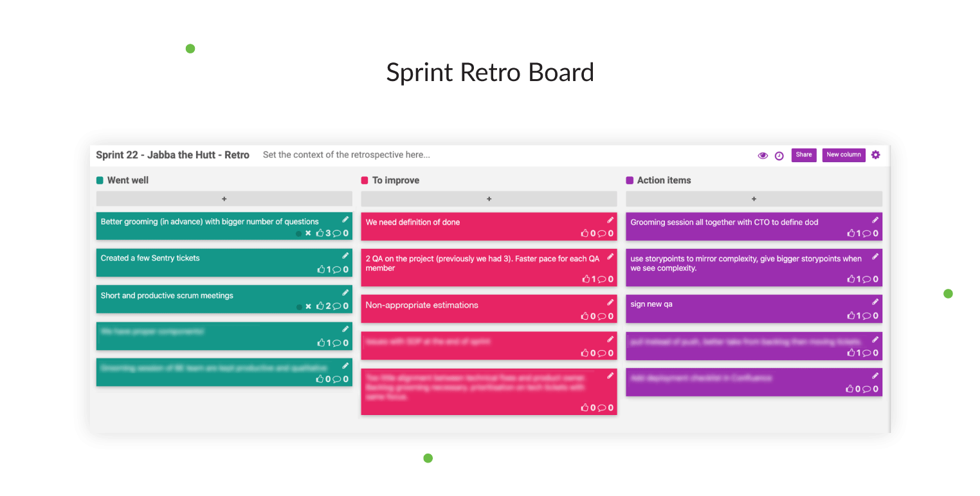The image size is (980, 496).
Task: Edit the 'Non-appropriate estimations' card
Action: coord(610,301)
